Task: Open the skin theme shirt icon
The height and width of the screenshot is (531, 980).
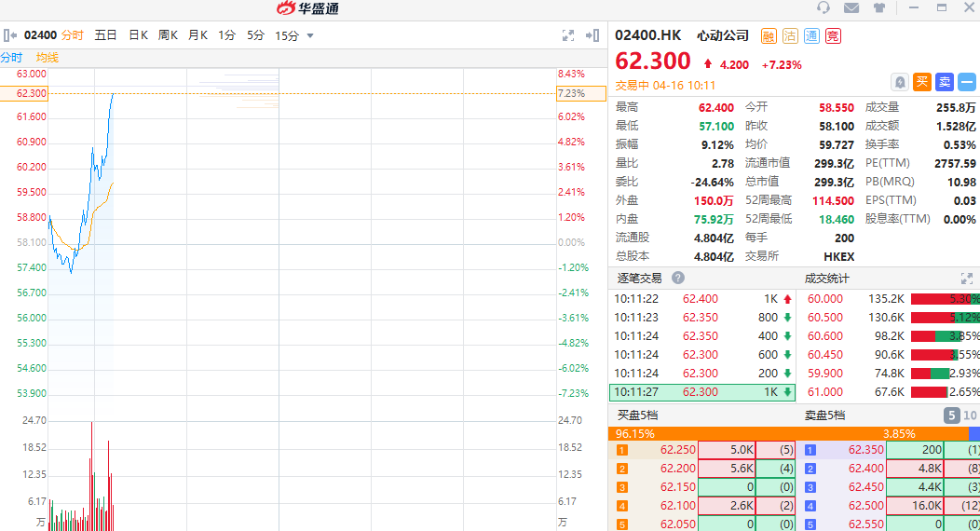Action: pyautogui.click(x=878, y=7)
